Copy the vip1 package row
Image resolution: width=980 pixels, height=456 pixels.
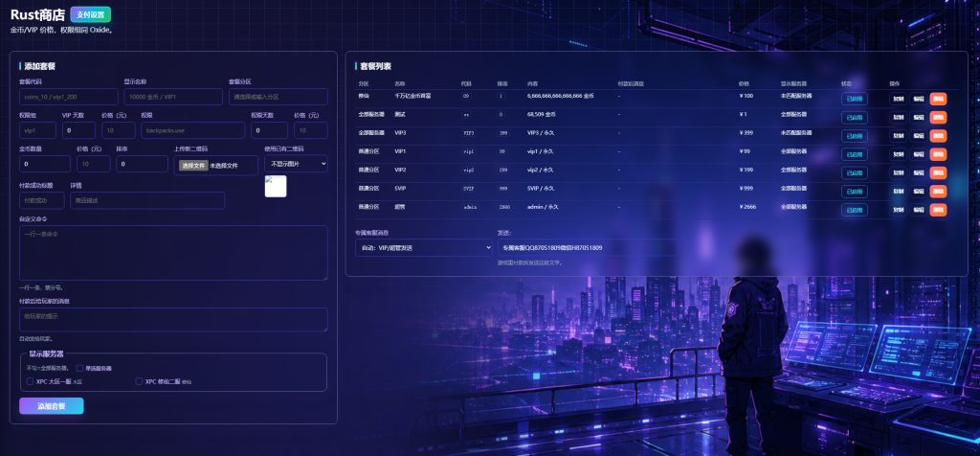coord(898,154)
